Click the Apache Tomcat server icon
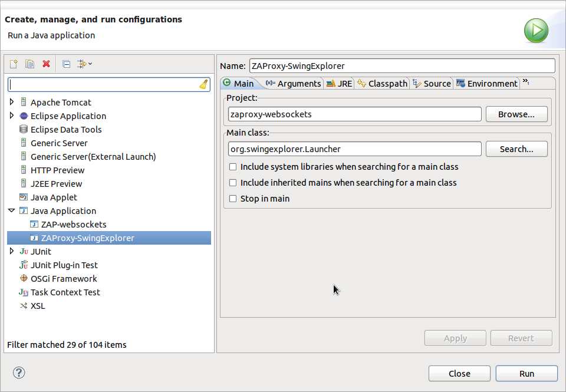The image size is (566, 392). coord(24,102)
